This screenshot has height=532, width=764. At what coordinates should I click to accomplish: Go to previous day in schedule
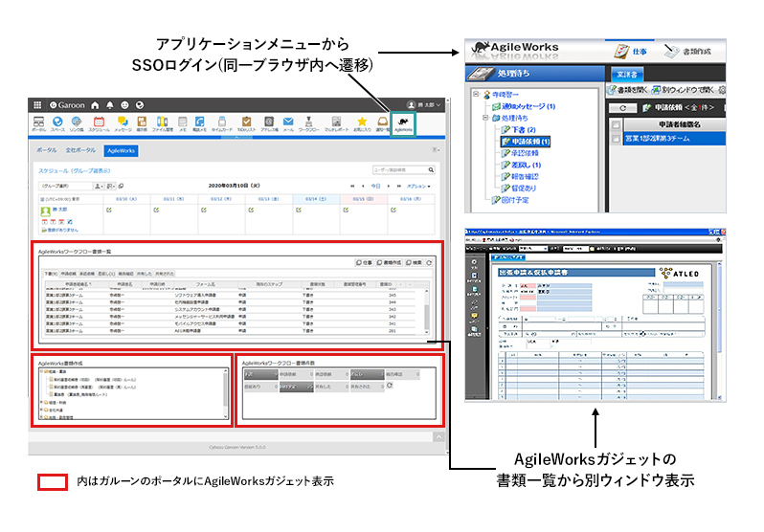pyautogui.click(x=363, y=186)
